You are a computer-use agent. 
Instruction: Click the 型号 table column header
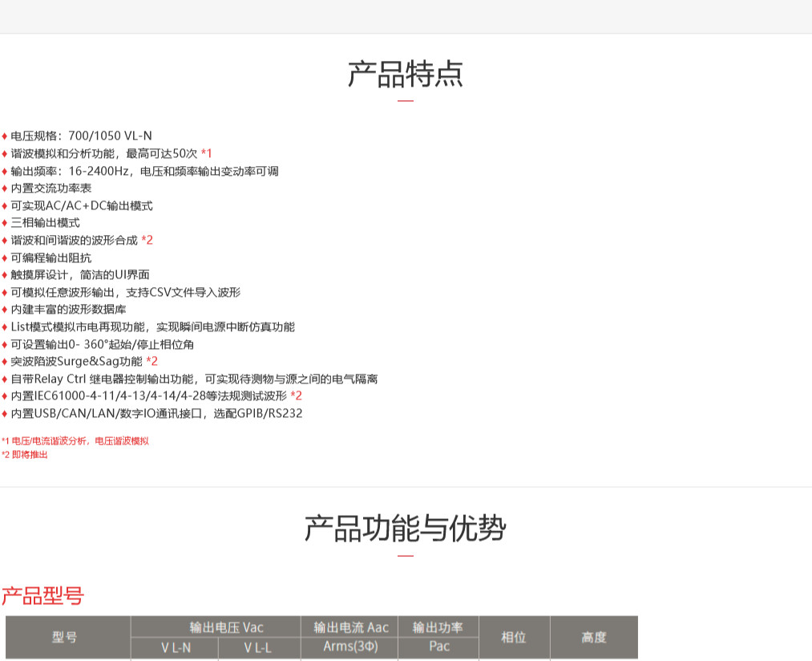click(65, 638)
